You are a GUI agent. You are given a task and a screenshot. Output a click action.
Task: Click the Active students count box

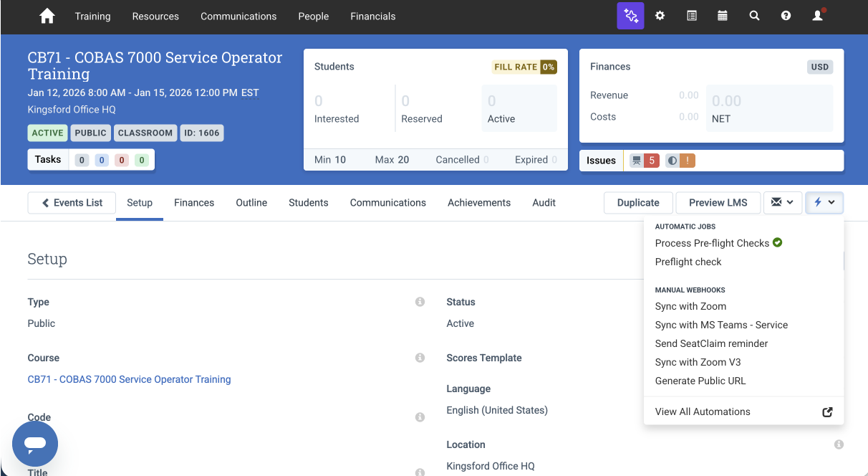pos(519,109)
